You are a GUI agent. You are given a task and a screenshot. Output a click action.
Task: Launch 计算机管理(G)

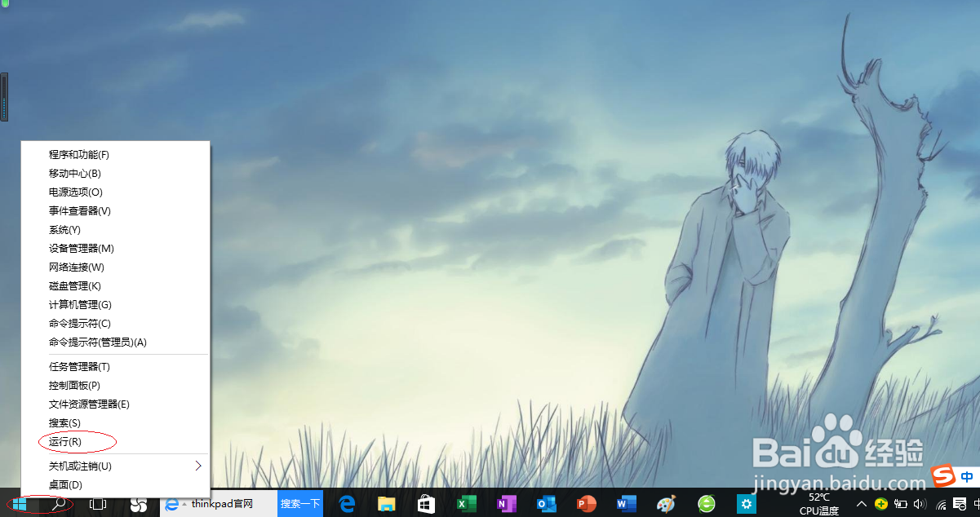tap(115, 305)
